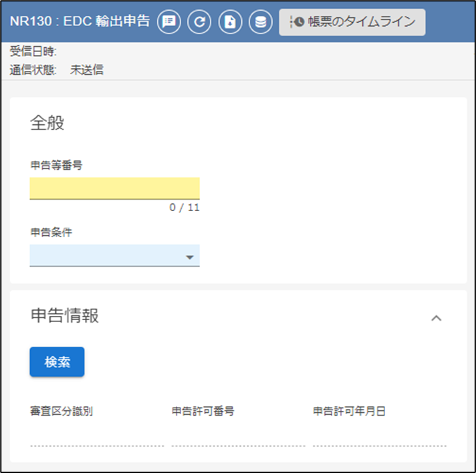Click the 申告条件 dropdown arrow
Image resolution: width=476 pixels, height=473 pixels.
189,257
